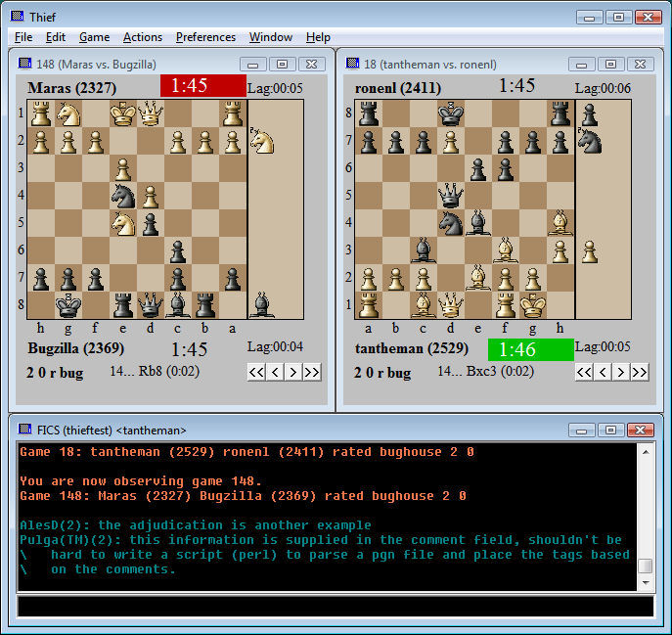Screen dimensions: 672x635
Task: Click the white queen on d1 in game 148
Action: coord(151,114)
